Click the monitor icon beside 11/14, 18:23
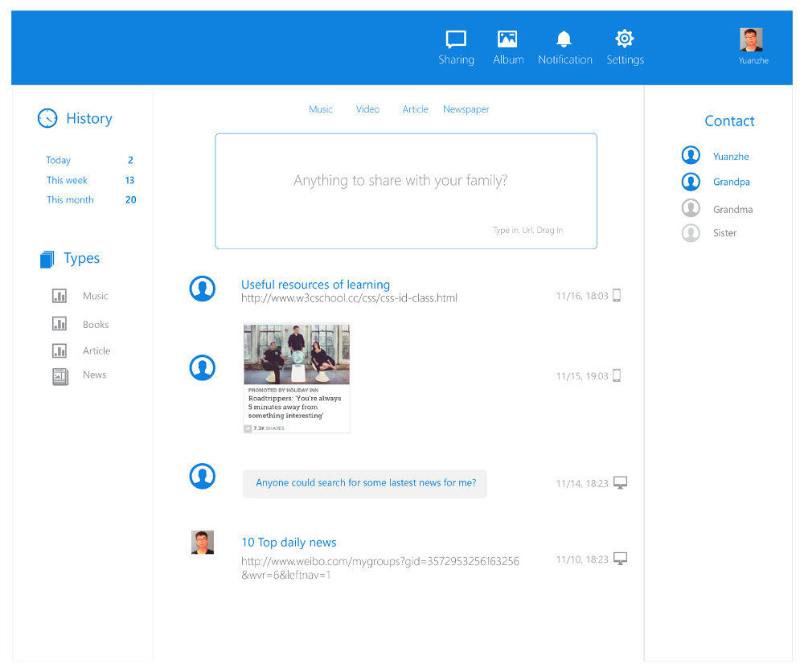Screen dimensions: 804x672 [x=620, y=483]
